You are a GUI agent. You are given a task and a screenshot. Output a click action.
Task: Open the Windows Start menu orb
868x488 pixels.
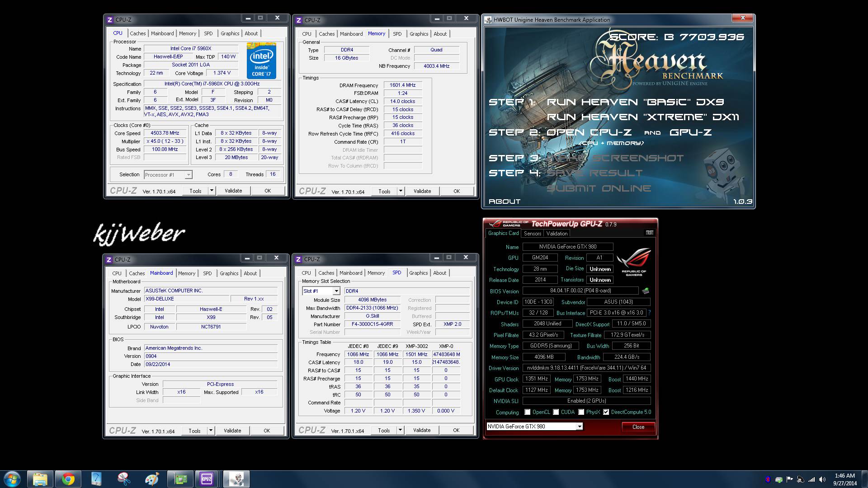12,479
